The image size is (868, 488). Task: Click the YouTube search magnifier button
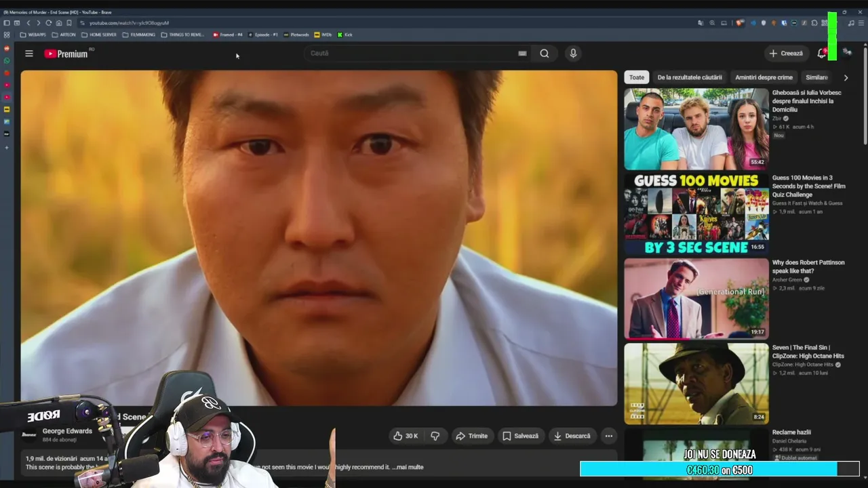545,54
